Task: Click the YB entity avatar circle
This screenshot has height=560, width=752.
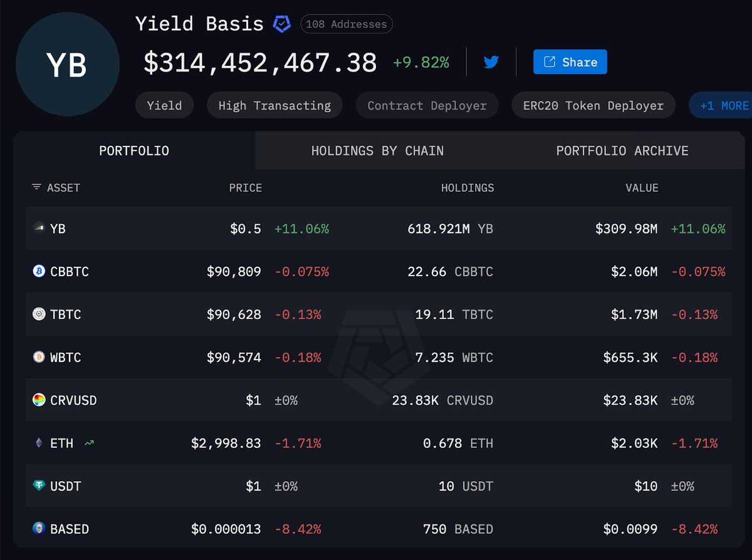Action: (67, 64)
